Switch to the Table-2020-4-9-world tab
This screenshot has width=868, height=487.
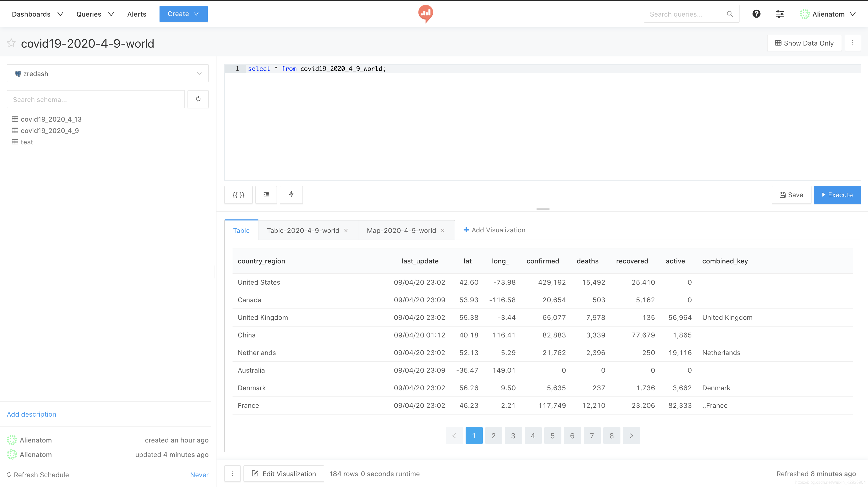point(303,230)
